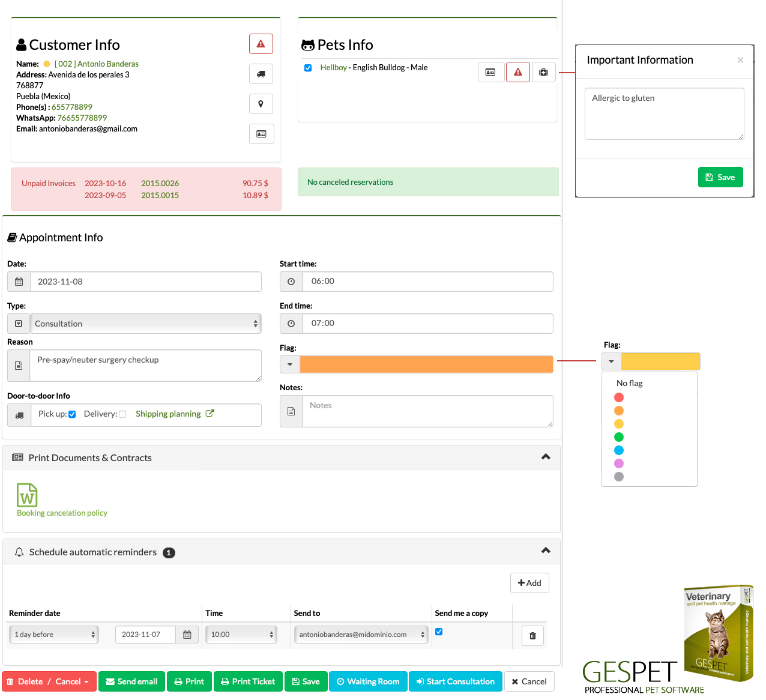Open Hellboy pet record card icon

point(490,72)
